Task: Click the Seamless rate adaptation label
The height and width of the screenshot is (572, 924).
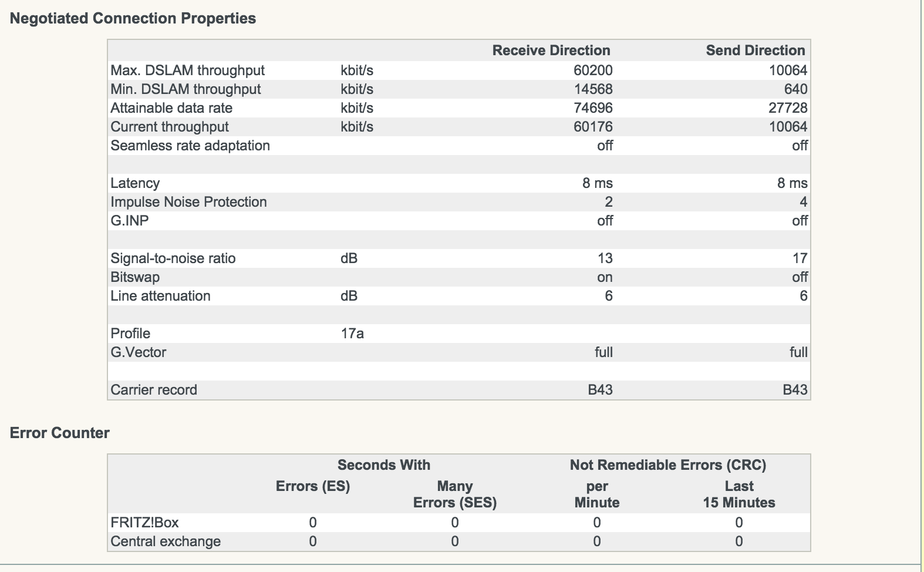Action: (190, 146)
